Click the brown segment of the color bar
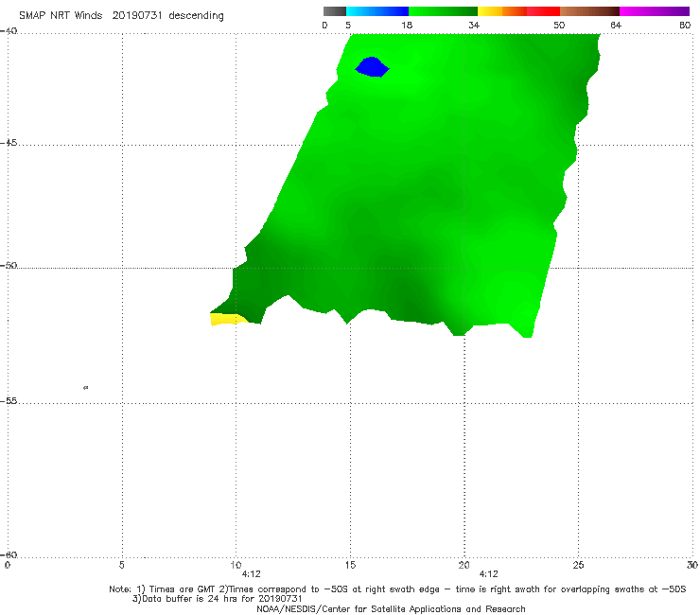The image size is (700, 615). point(589,11)
